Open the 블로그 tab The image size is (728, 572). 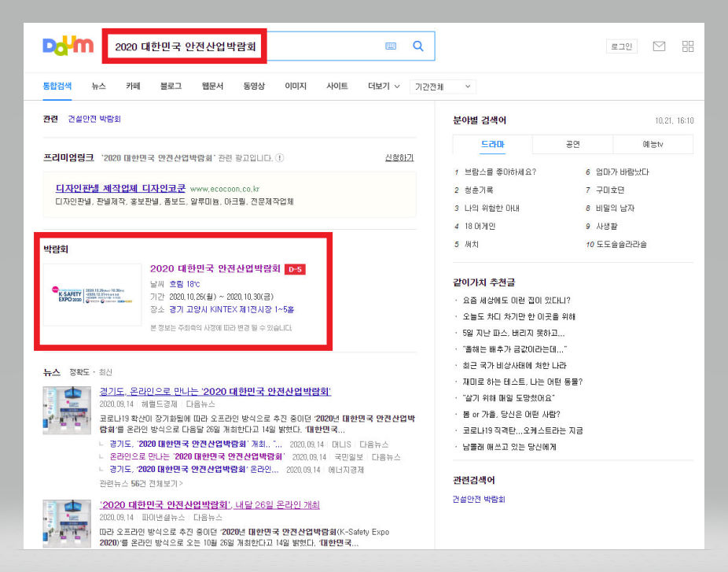click(x=171, y=86)
